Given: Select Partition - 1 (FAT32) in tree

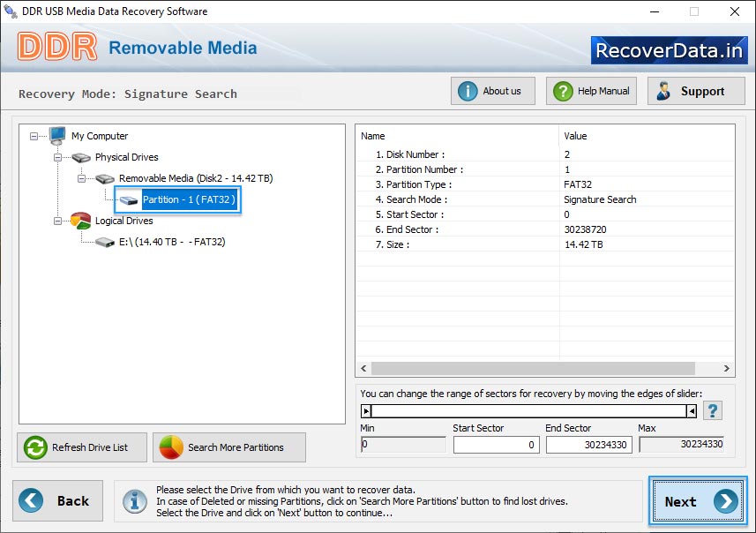Looking at the screenshot, I should [x=189, y=199].
